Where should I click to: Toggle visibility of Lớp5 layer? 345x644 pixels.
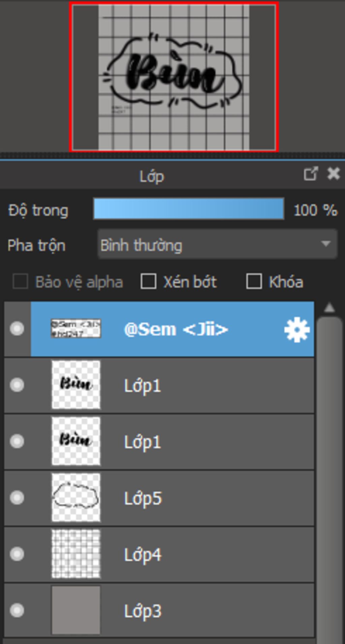tap(17, 498)
